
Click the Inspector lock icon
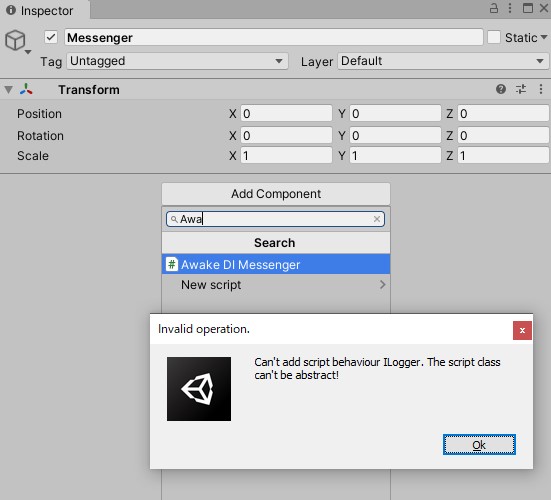point(494,8)
